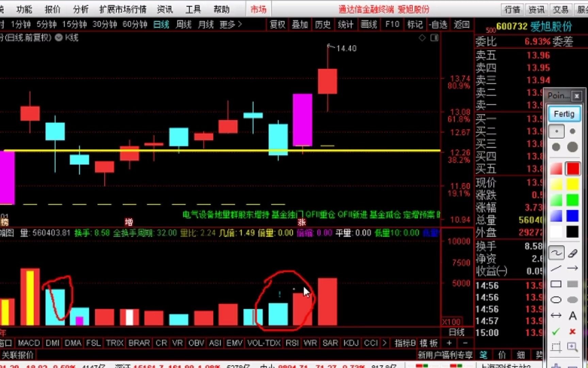
Task: Click the 返回 button
Action: [x=461, y=25]
